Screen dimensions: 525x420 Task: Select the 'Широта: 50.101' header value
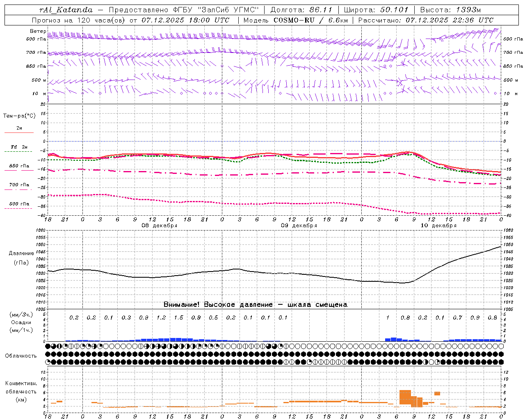[376, 10]
